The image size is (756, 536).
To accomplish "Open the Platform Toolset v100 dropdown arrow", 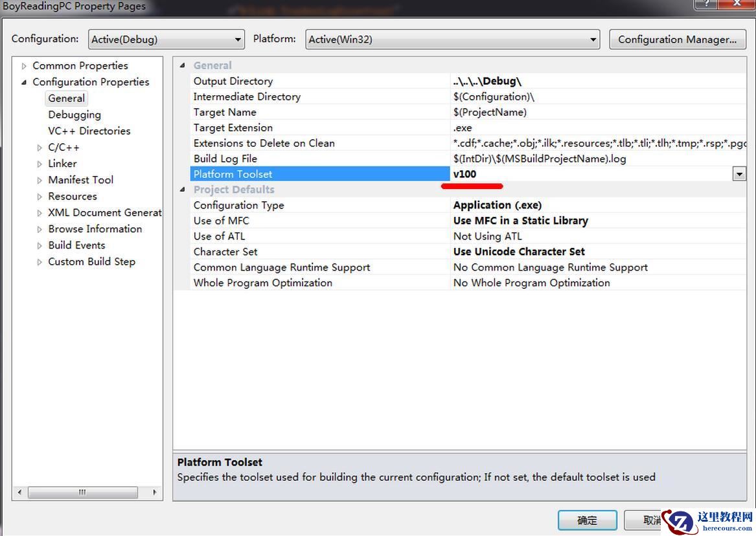I will click(x=739, y=174).
